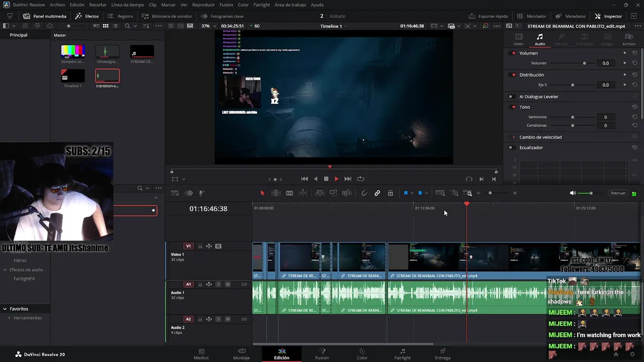
Task: Jump to the last frame
Action: pyautogui.click(x=348, y=179)
